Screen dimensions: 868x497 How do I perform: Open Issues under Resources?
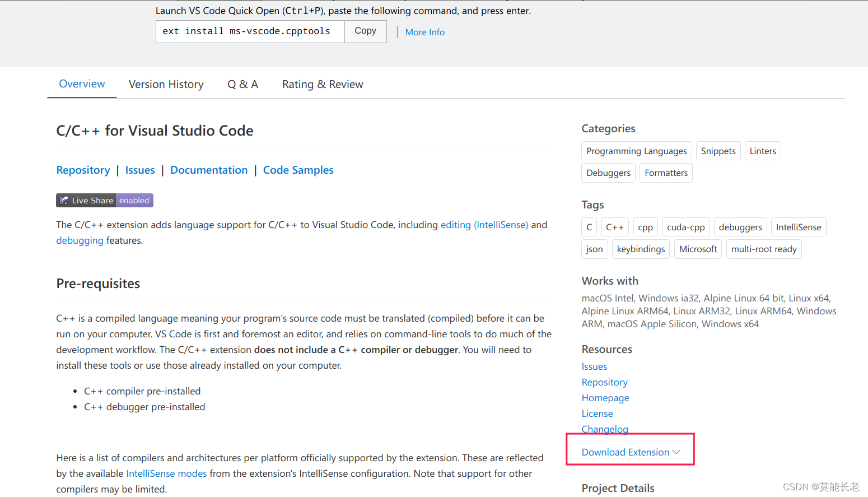pyautogui.click(x=594, y=366)
